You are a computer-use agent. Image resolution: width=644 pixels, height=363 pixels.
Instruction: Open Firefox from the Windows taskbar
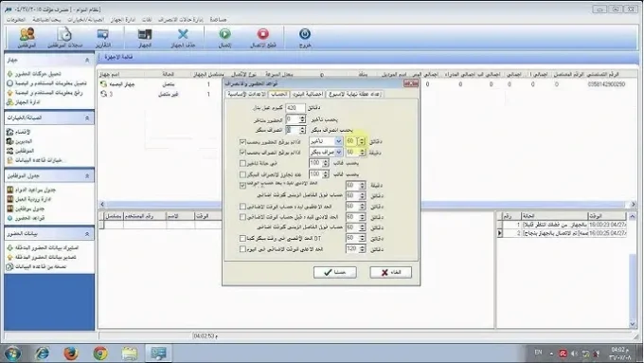tap(71, 354)
